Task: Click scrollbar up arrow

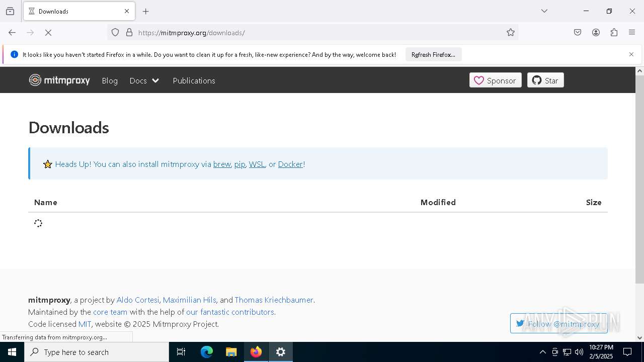Action: (x=639, y=71)
